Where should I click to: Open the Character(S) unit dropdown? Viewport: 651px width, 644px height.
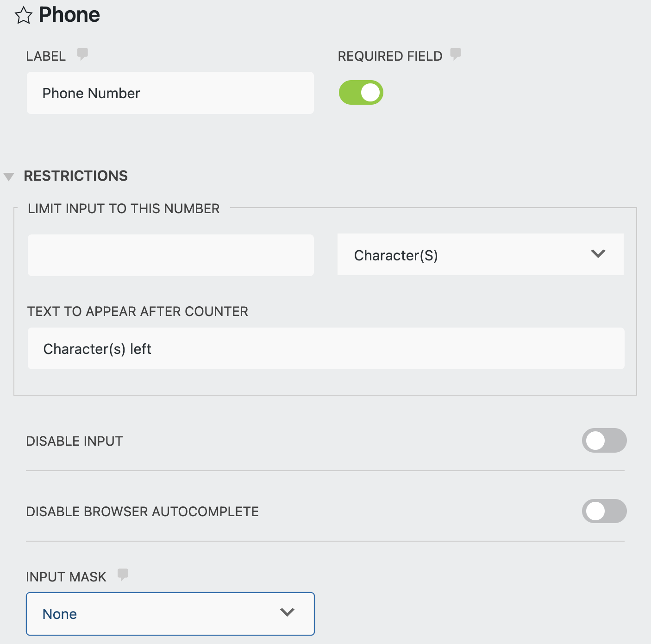point(480,254)
